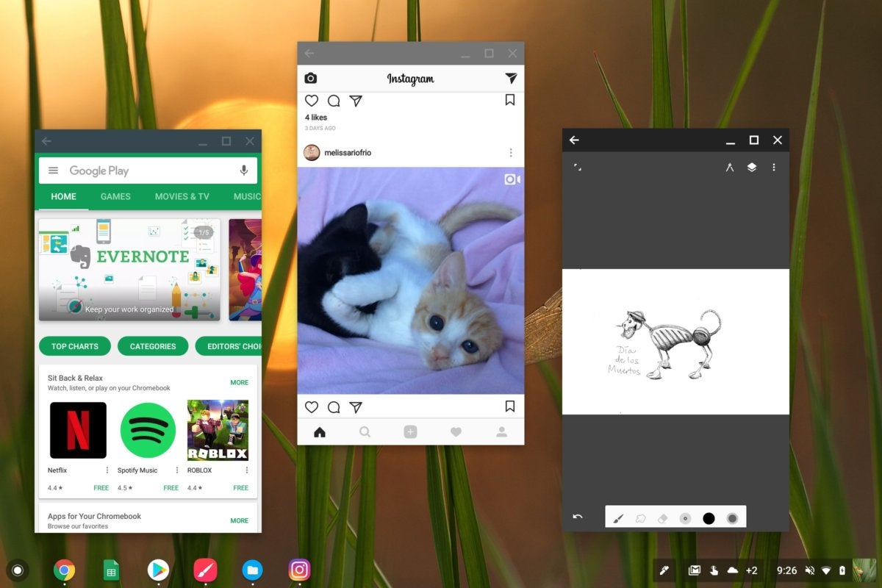882x588 pixels.
Task: Open options menu for melissariofrio's post
Action: click(511, 153)
